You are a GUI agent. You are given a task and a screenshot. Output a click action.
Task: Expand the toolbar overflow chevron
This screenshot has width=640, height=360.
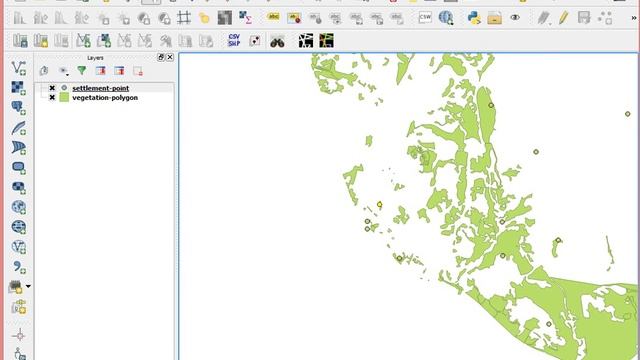coord(634,18)
